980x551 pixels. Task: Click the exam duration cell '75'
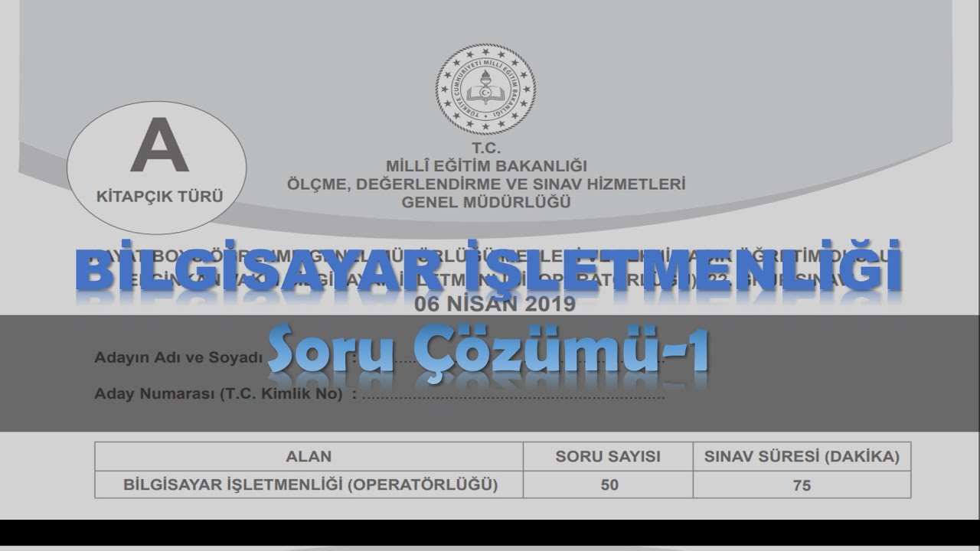802,485
